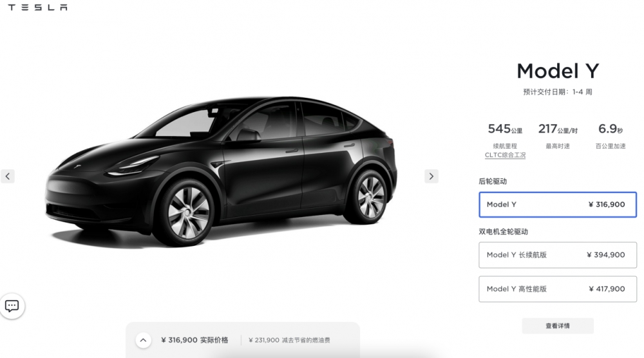Click the Tesla logo
644x358 pixels.
coord(38,7)
